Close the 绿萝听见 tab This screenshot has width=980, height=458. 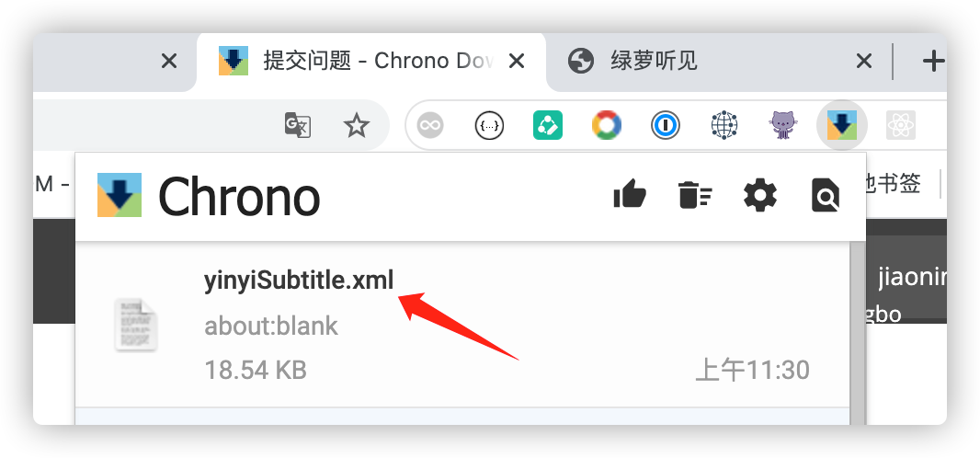[864, 62]
